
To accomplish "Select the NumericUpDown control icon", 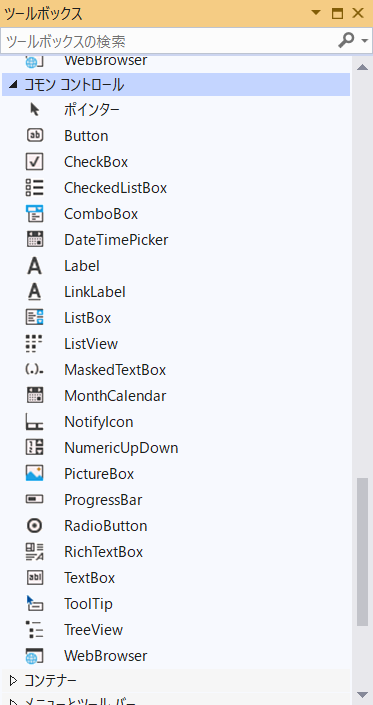I will tap(35, 447).
